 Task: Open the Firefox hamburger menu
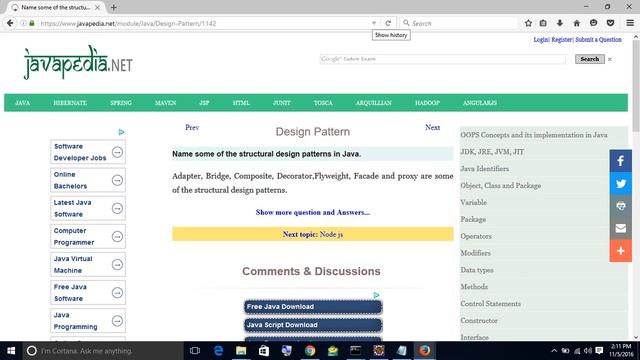point(630,23)
